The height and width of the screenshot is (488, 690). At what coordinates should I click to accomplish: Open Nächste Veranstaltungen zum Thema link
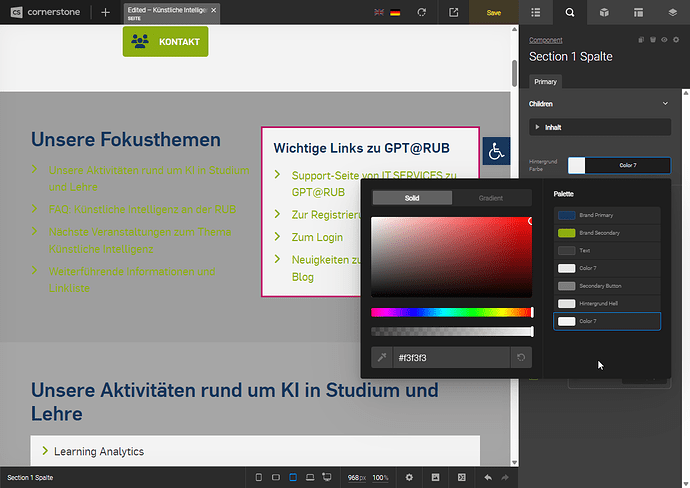click(139, 240)
